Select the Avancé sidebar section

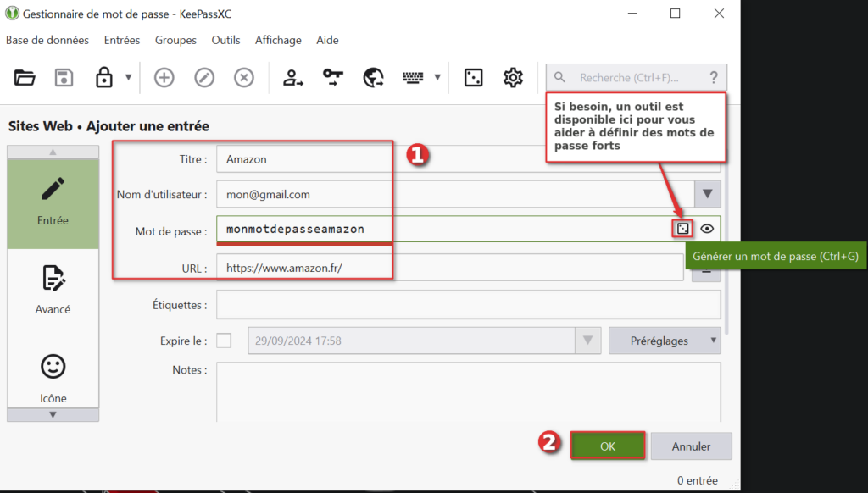point(53,290)
